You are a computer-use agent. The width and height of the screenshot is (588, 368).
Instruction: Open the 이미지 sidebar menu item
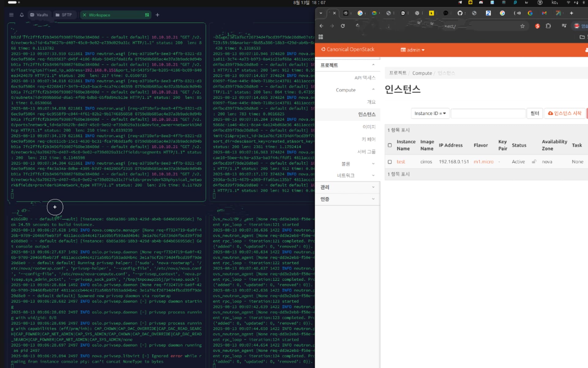[369, 127]
